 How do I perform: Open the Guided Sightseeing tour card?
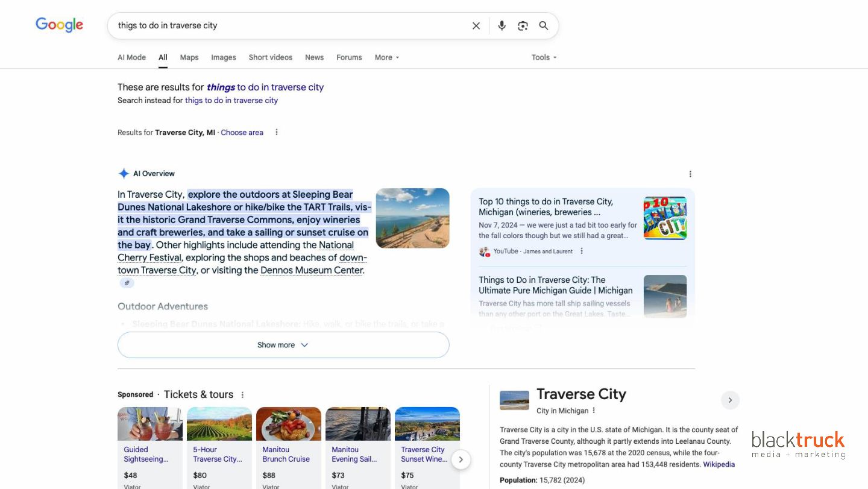(x=150, y=448)
